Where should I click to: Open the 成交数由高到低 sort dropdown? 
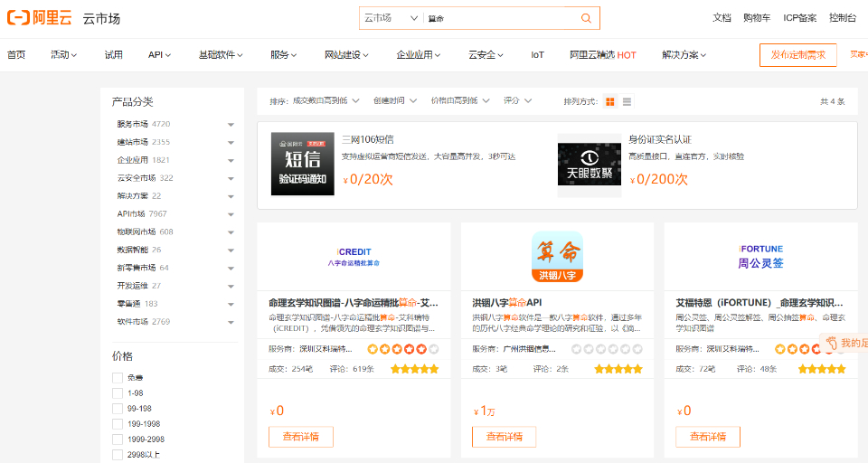coord(325,100)
